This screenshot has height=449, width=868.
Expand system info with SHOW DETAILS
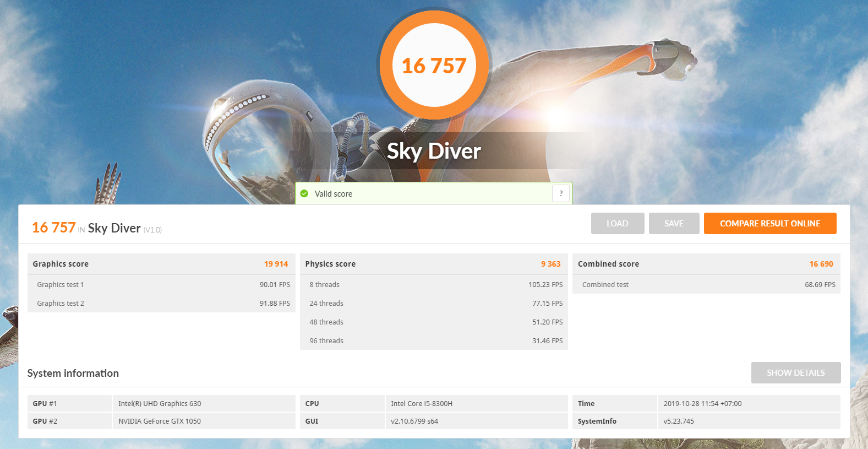795,373
